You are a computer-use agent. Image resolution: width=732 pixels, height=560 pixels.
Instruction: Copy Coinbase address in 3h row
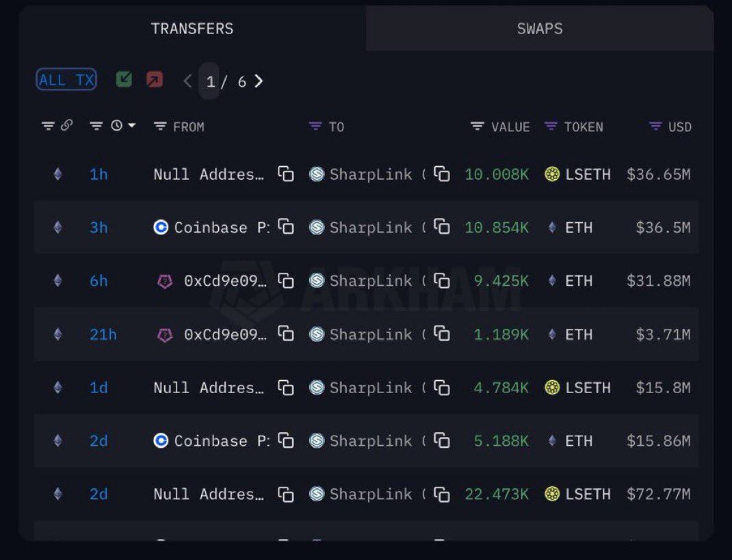point(286,227)
